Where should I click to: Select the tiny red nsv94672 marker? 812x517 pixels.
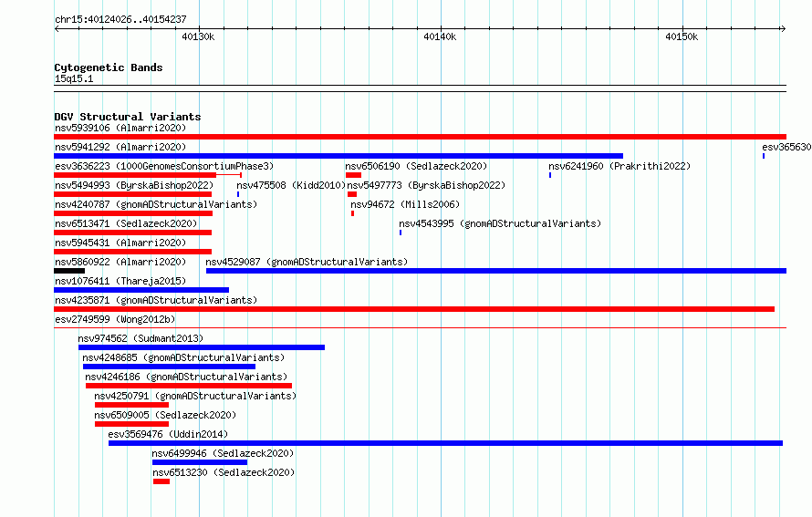tap(353, 213)
